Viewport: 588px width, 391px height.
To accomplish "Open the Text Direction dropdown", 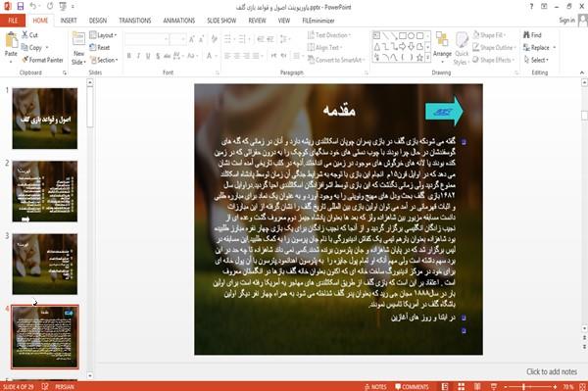I will (x=329, y=35).
